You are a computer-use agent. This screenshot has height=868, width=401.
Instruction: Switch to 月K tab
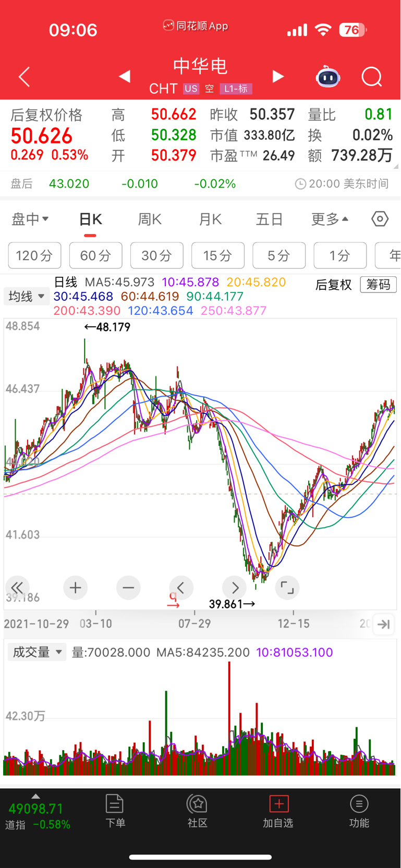tap(210, 219)
